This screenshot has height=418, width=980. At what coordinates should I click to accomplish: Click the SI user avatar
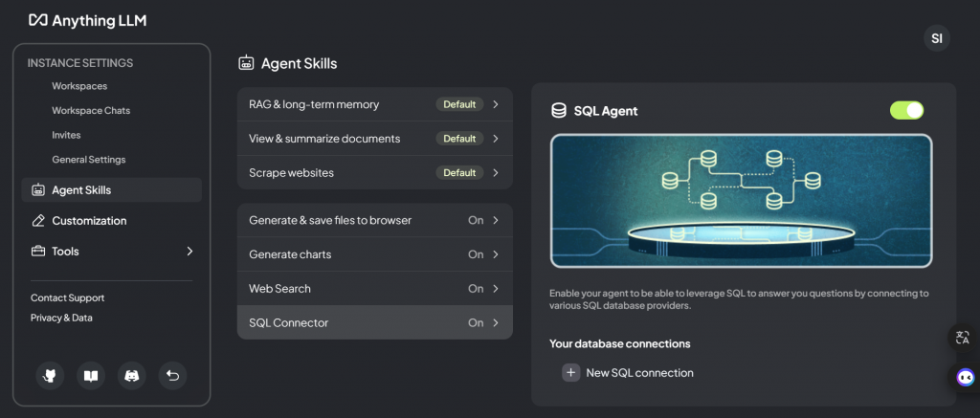pos(937,39)
